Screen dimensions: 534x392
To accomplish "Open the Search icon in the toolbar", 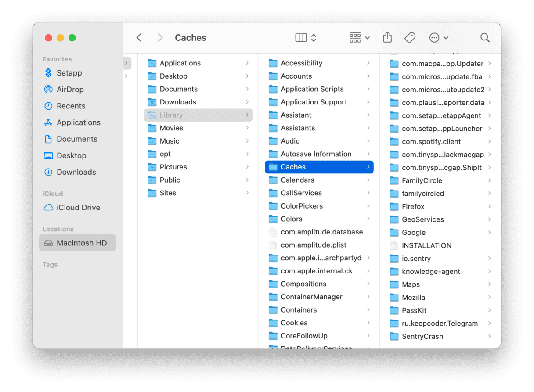I will click(x=485, y=38).
